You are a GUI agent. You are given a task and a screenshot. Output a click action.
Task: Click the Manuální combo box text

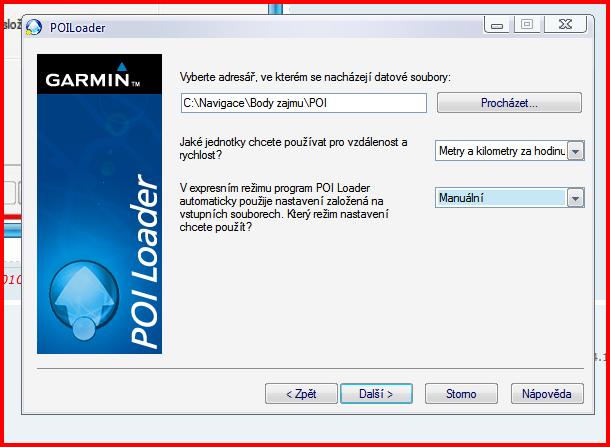coord(501,199)
